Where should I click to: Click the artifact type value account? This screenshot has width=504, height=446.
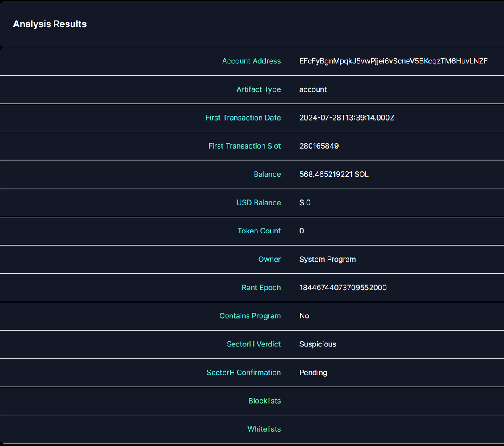[313, 89]
